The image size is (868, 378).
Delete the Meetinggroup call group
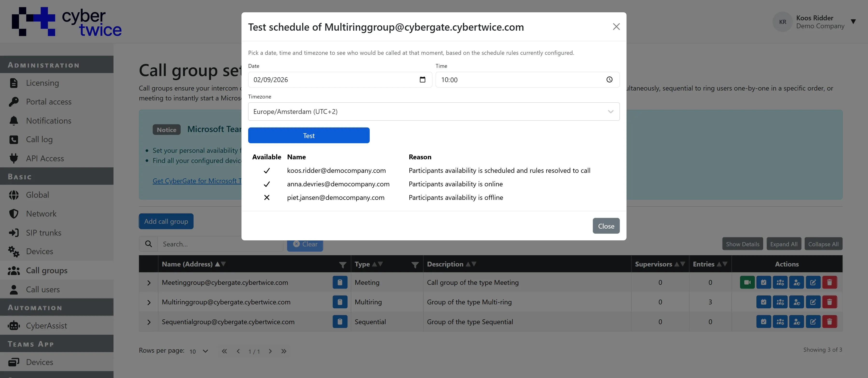pos(830,283)
